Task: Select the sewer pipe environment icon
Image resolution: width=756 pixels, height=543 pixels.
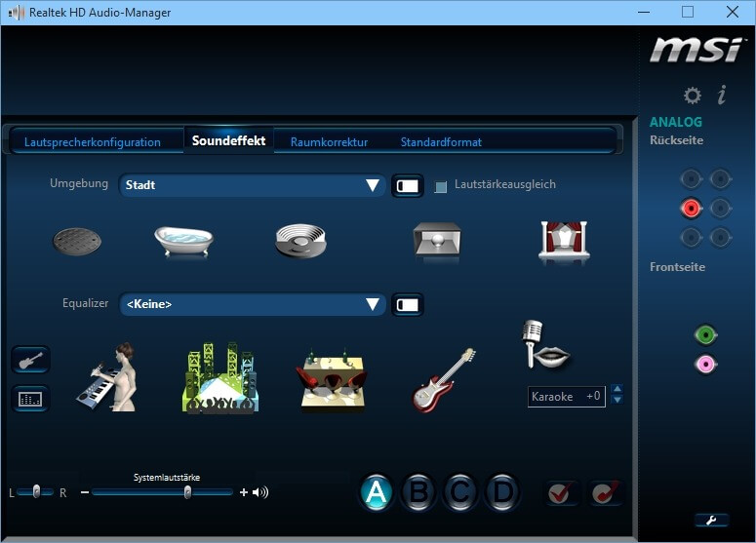Action: tap(77, 242)
